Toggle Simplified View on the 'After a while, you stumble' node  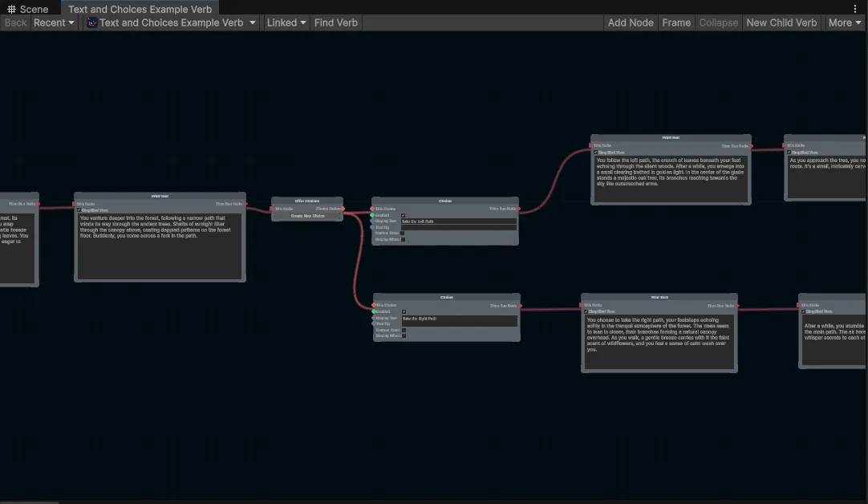point(804,312)
